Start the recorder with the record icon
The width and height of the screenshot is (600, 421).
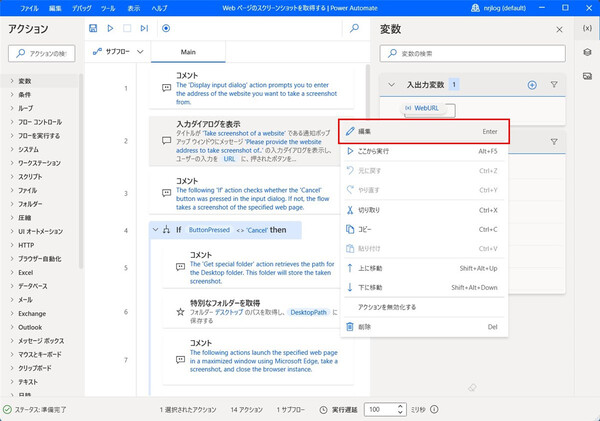(165, 29)
